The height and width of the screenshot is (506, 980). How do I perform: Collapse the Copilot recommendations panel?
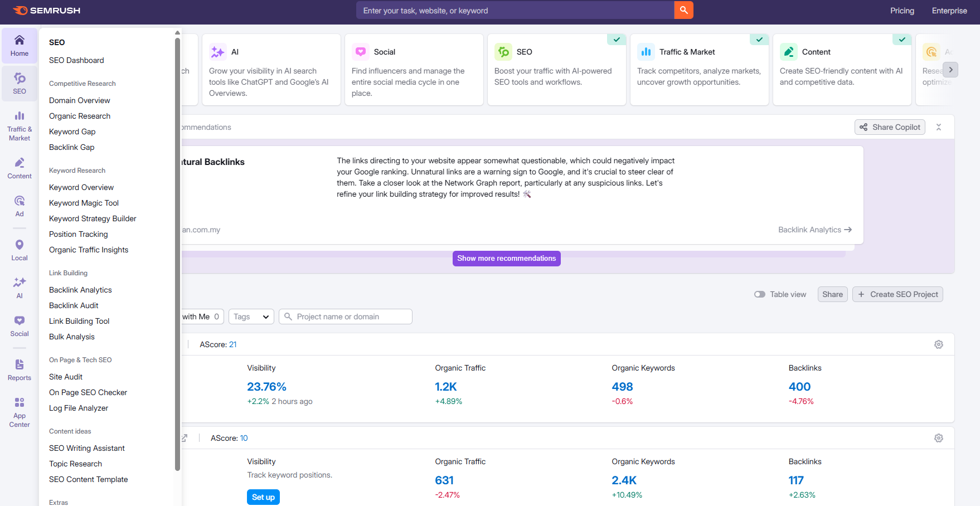coord(939,126)
